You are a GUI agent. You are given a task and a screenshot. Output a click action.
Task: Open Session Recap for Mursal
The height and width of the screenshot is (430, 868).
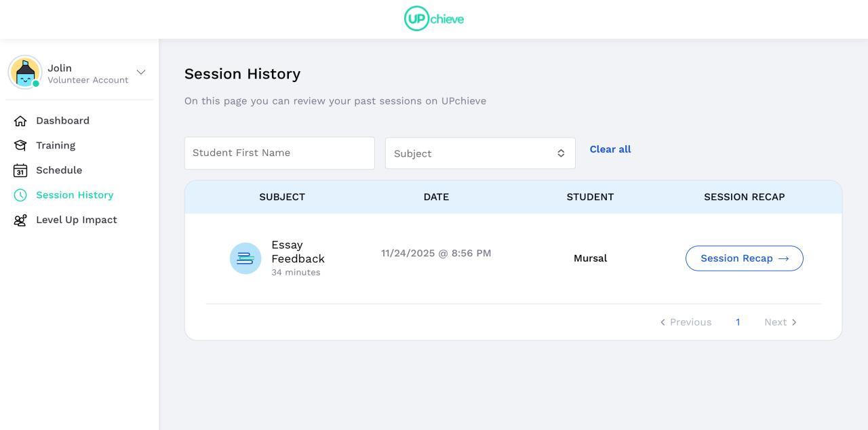click(744, 258)
